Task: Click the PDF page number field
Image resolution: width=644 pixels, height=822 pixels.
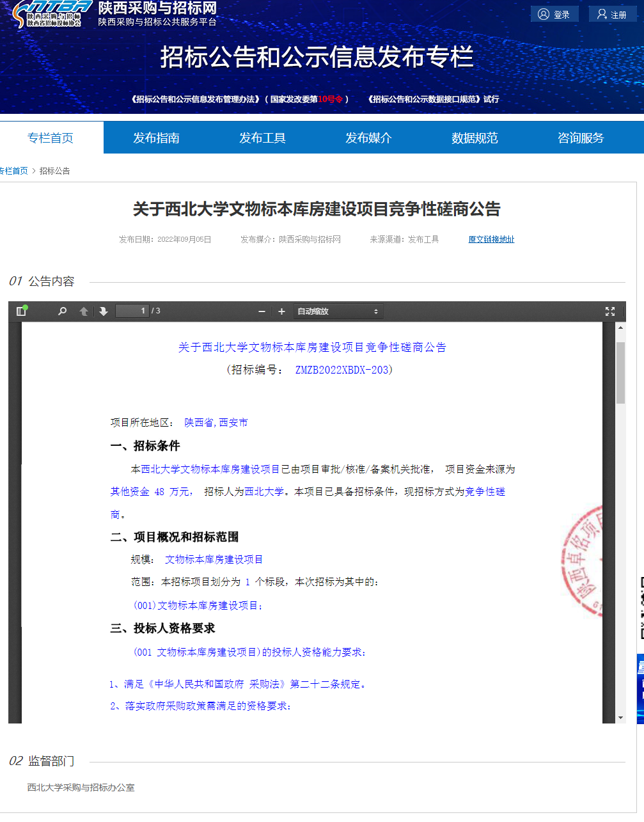Action: pos(132,311)
